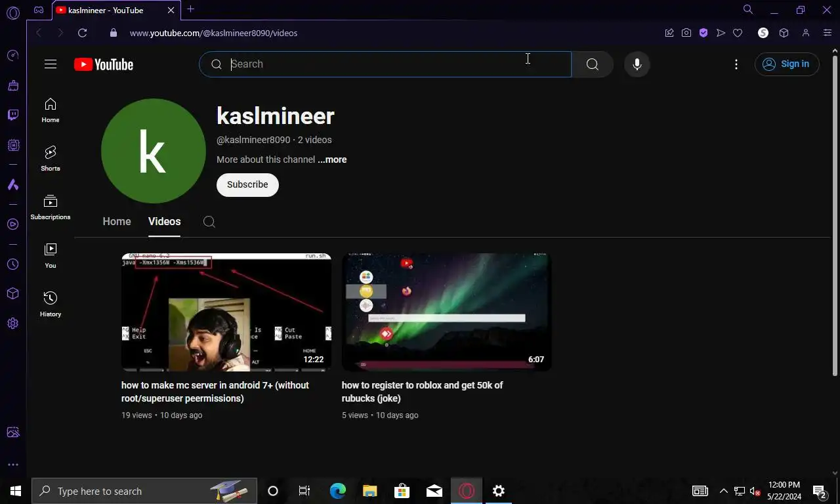Open a new browser tab
Image resolution: width=840 pixels, height=504 pixels.
click(190, 9)
